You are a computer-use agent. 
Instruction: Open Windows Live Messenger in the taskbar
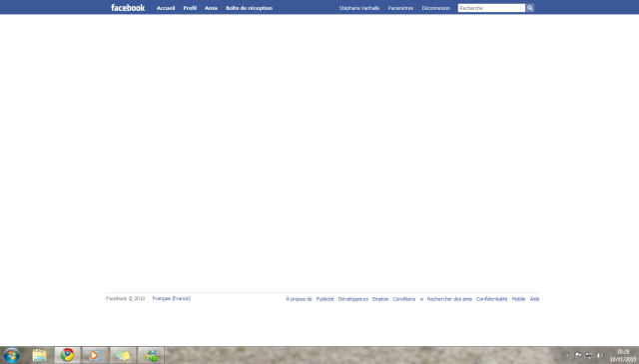(x=151, y=355)
